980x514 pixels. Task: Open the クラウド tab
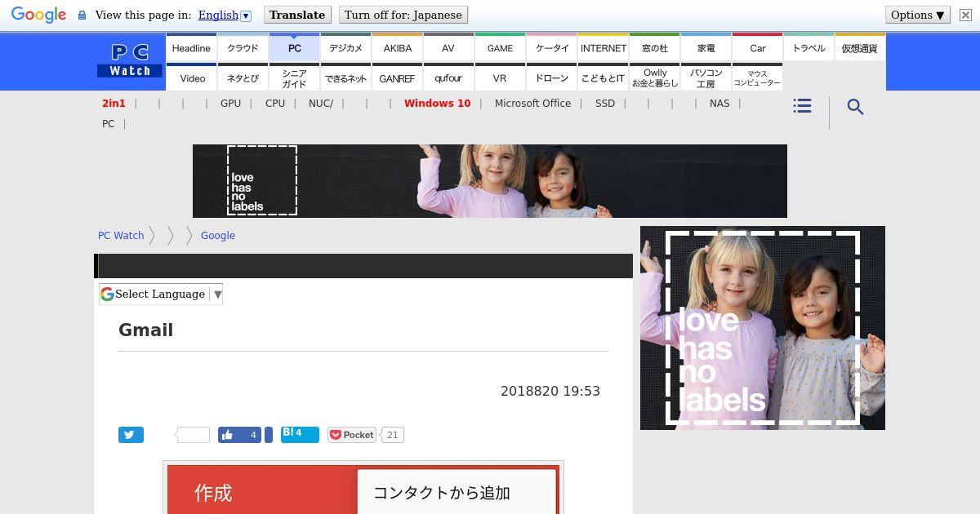[243, 48]
